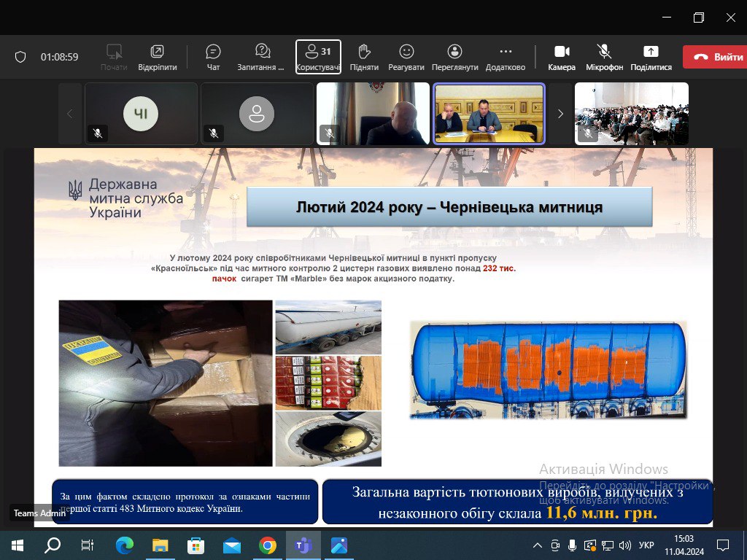The height and width of the screenshot is (560, 747).
Task: Open the Чат panel
Action: click(x=213, y=57)
